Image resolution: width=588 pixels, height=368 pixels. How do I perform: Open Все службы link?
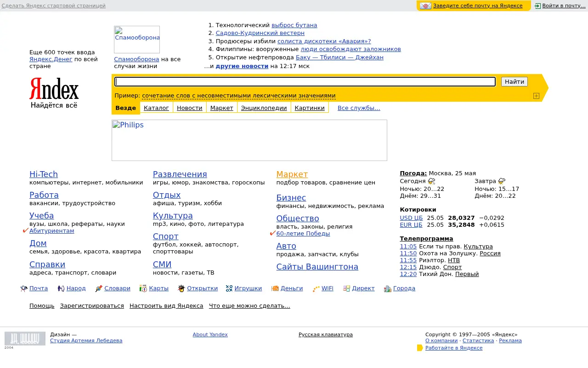(x=359, y=108)
